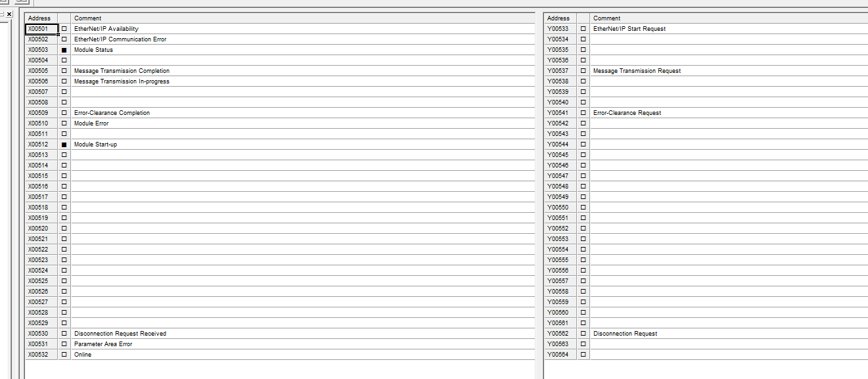Close the left side panel

pos(9,14)
